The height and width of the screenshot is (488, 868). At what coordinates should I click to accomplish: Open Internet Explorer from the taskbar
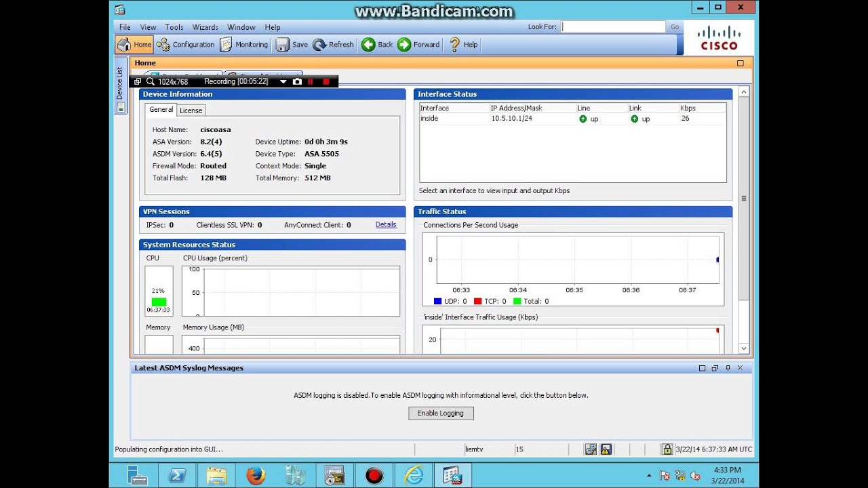(x=413, y=475)
